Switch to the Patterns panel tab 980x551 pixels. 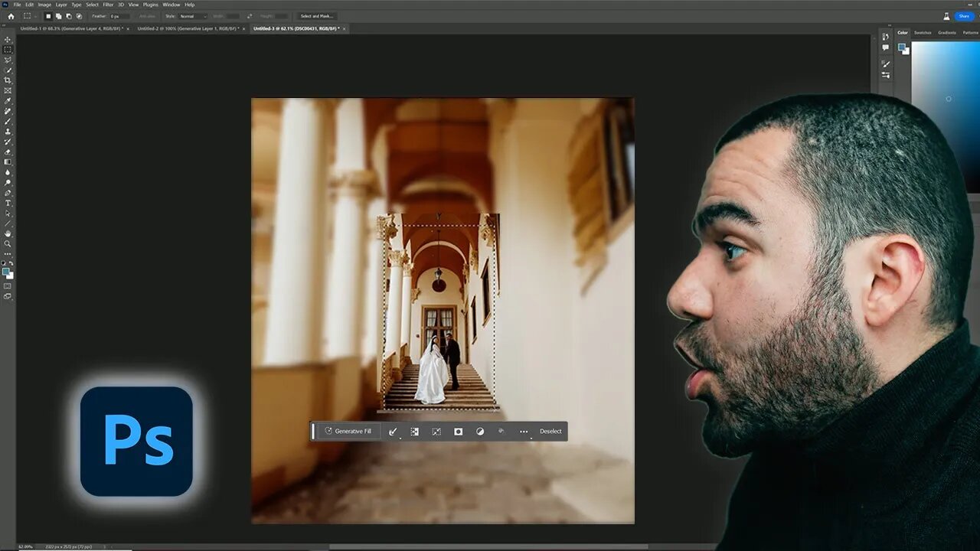tap(970, 33)
